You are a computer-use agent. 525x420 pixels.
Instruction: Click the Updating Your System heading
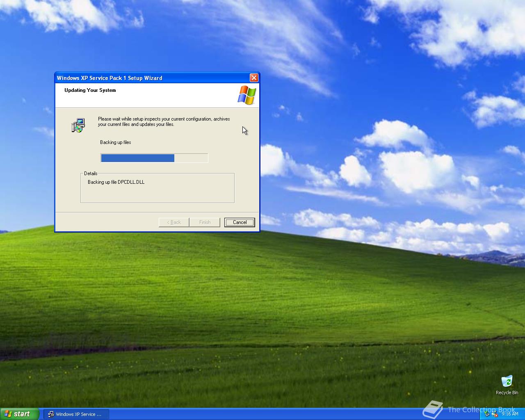point(90,90)
